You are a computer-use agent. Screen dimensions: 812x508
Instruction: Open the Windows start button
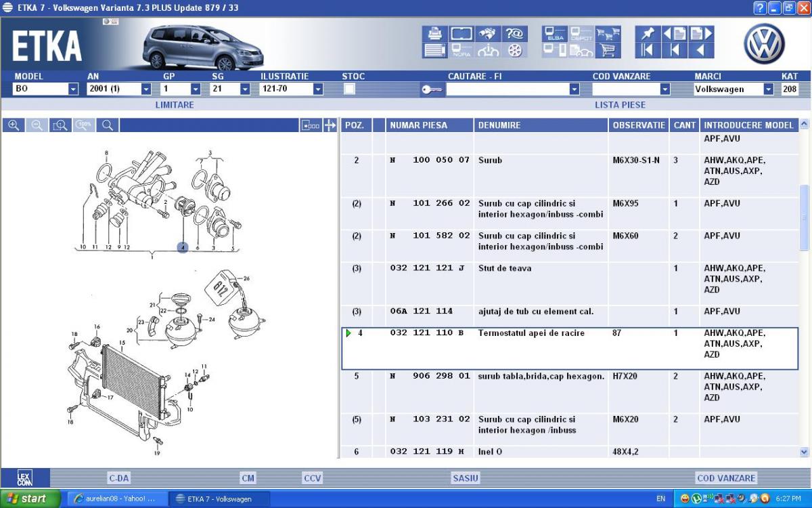[x=31, y=499]
